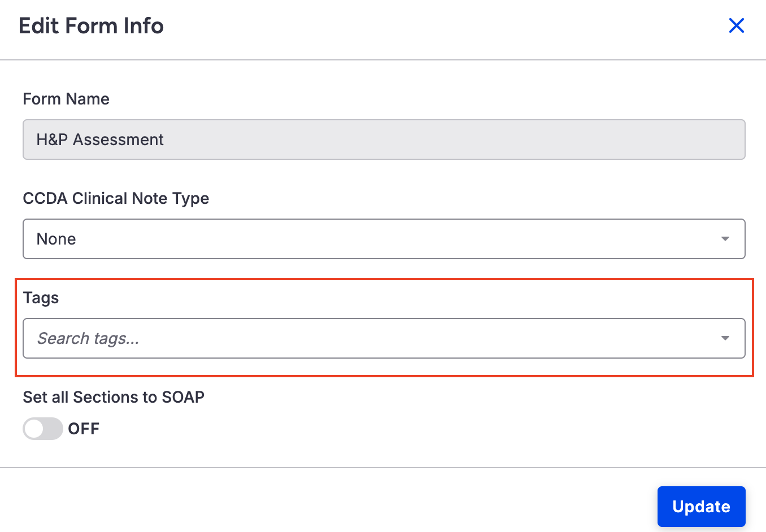Expand the Tags dropdown arrow

coord(725,338)
